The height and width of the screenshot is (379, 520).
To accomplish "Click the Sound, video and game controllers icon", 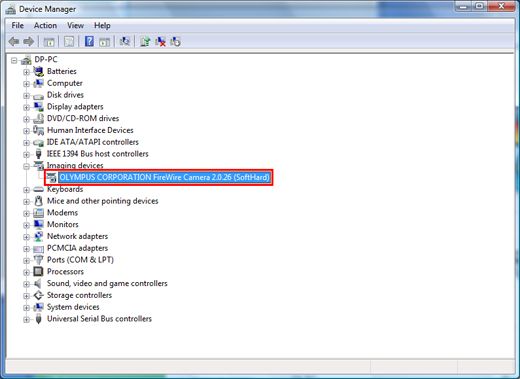I will click(x=39, y=283).
